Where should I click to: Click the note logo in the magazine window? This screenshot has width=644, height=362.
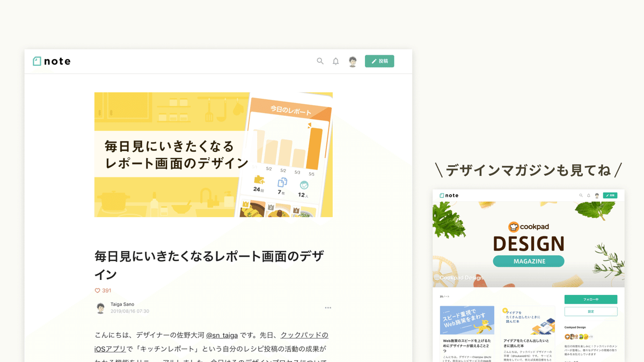(449, 195)
